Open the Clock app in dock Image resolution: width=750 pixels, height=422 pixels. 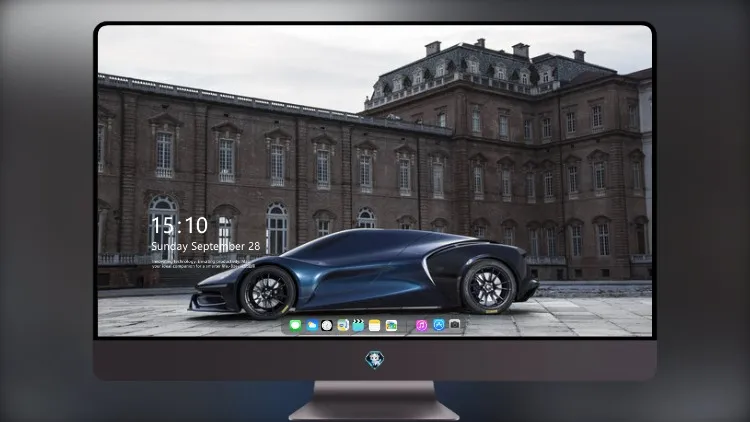[x=327, y=326]
